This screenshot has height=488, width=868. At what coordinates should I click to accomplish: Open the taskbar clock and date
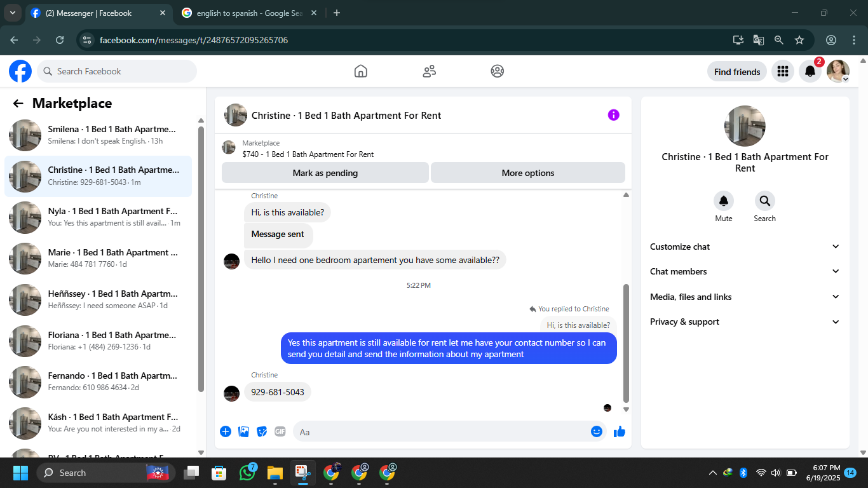pos(823,473)
